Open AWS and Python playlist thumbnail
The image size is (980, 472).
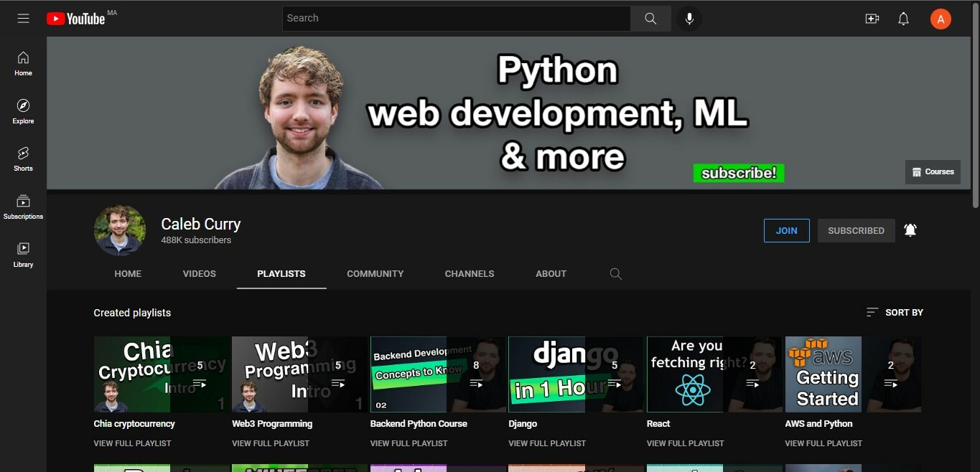(x=853, y=374)
